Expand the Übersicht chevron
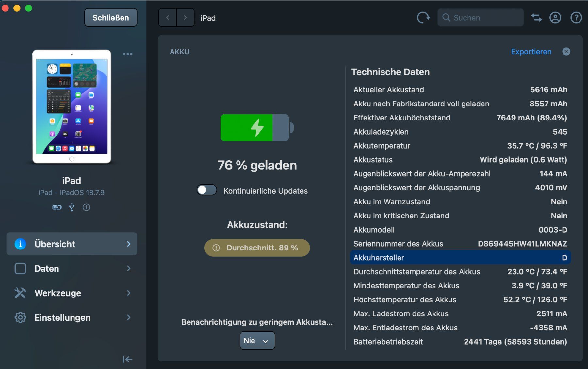The width and height of the screenshot is (588, 369). (x=129, y=244)
